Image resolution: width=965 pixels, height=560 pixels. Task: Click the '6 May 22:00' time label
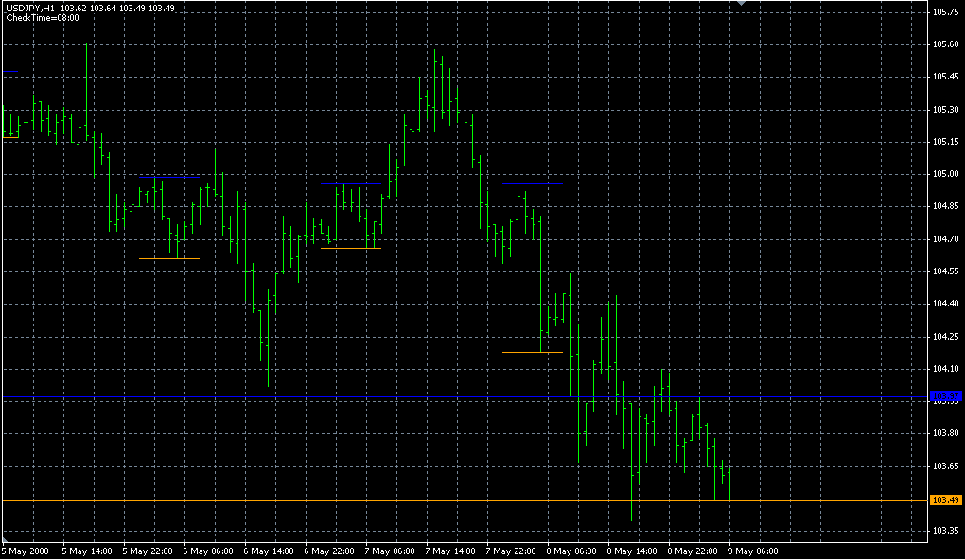pos(329,551)
